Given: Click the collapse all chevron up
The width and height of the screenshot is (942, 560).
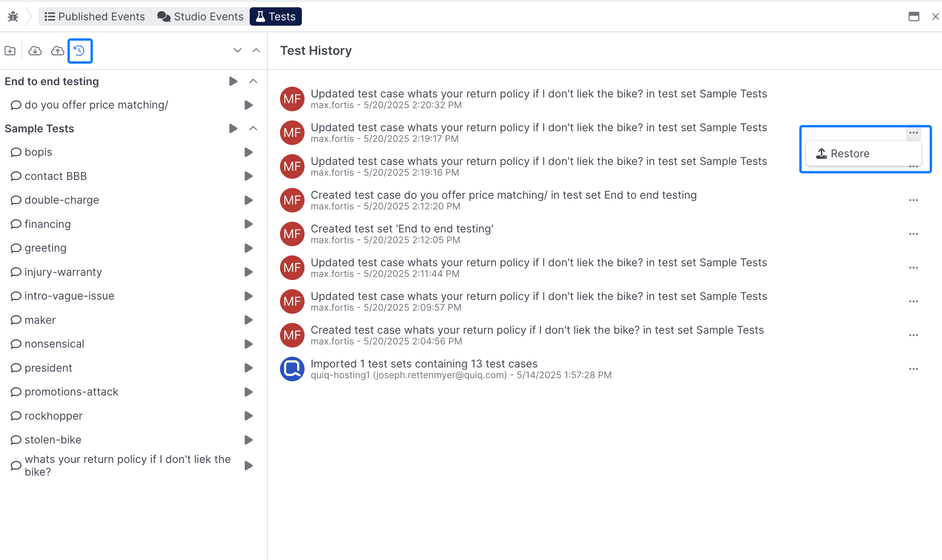Looking at the screenshot, I should point(256,51).
